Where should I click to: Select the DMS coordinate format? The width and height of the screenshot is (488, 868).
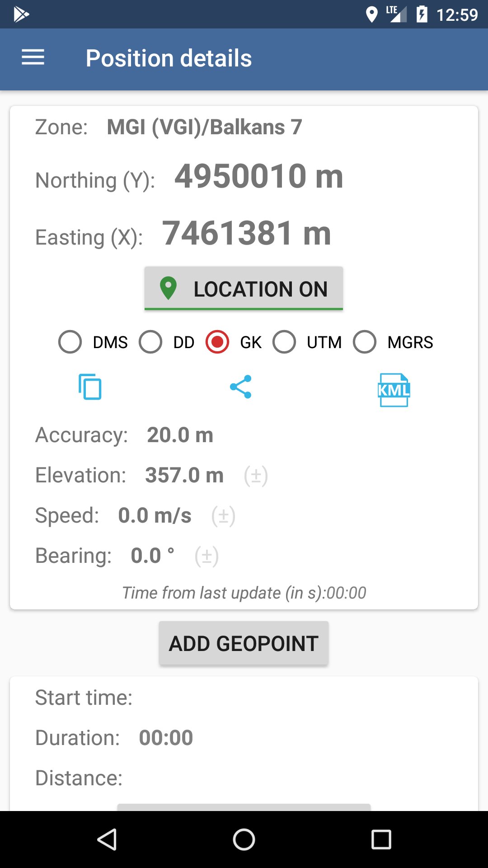coord(70,342)
